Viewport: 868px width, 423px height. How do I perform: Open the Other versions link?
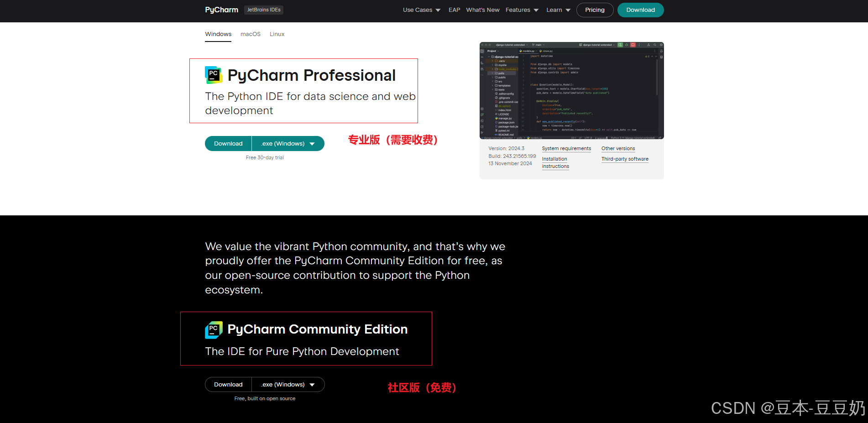(618, 149)
